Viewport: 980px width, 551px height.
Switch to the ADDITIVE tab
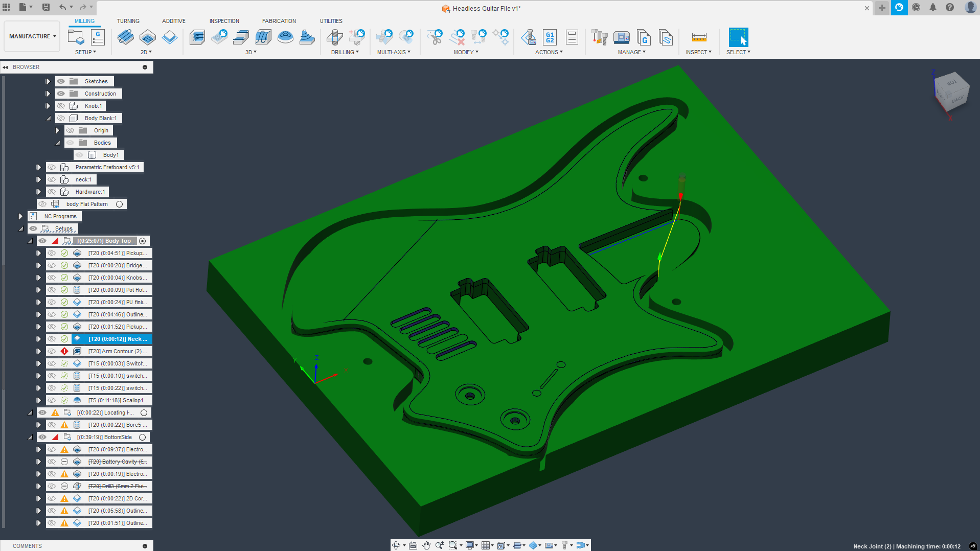[x=174, y=21]
